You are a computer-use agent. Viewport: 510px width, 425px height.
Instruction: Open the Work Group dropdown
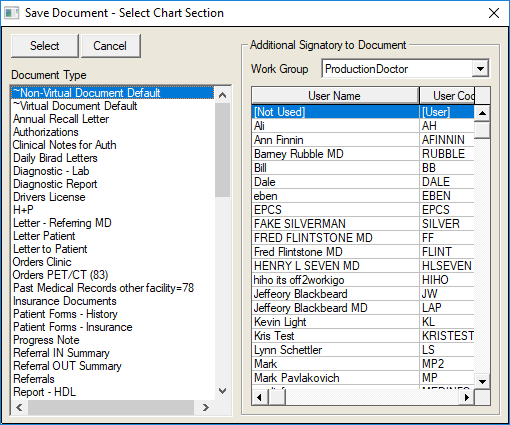(x=480, y=69)
